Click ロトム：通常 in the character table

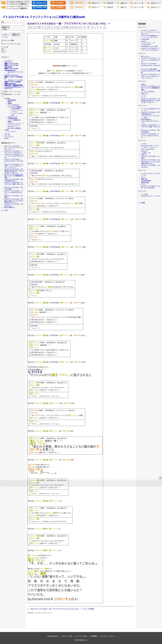pyautogui.click(x=48, y=41)
